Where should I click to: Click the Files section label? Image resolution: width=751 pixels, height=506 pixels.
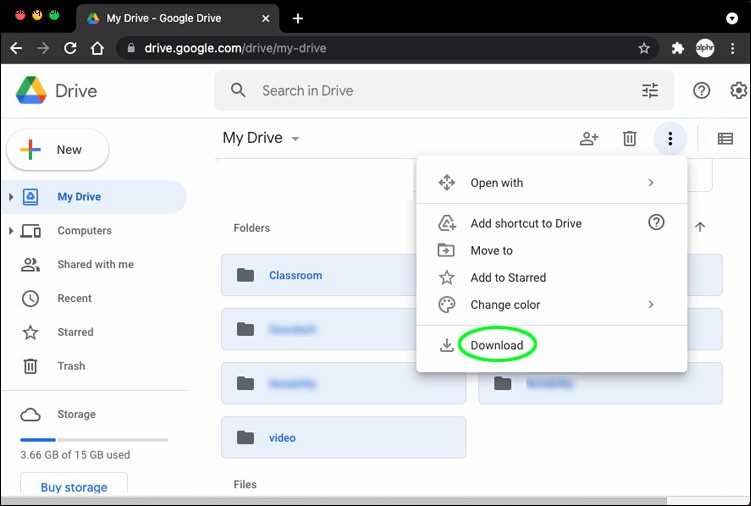coord(245,484)
